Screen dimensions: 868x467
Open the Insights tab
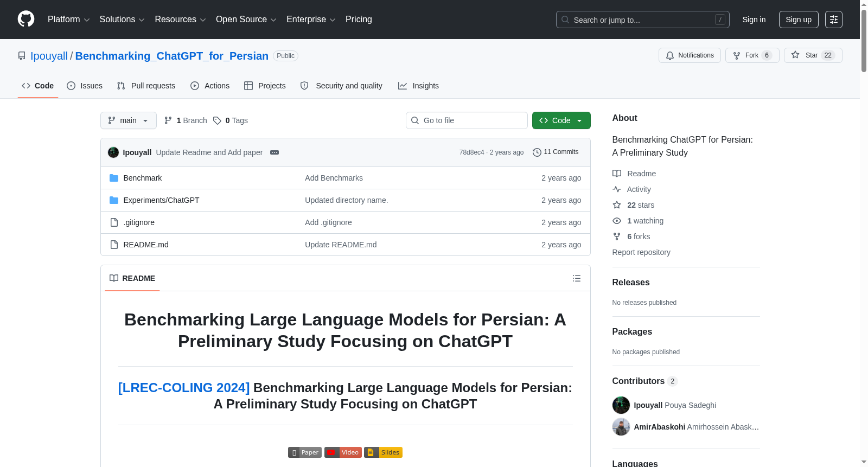(418, 86)
